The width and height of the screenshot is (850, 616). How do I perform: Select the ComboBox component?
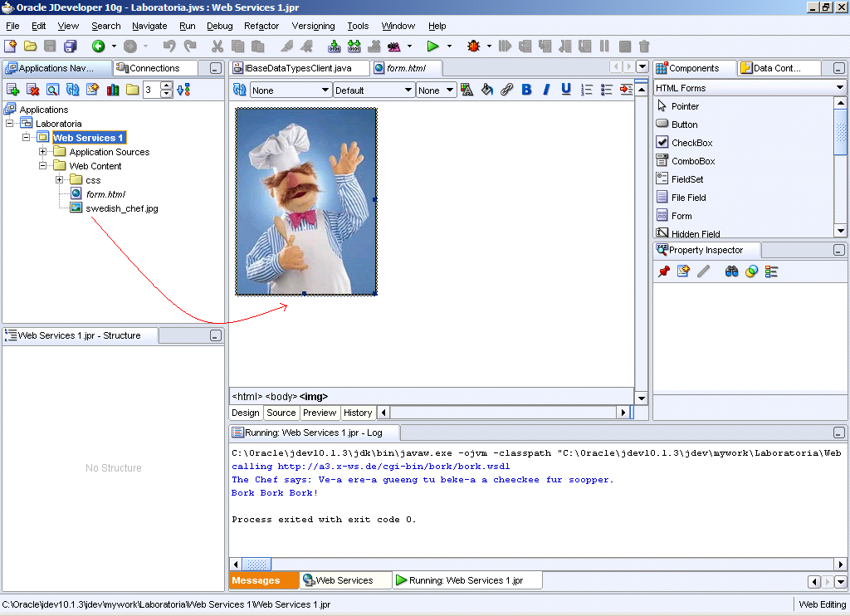[x=693, y=161]
